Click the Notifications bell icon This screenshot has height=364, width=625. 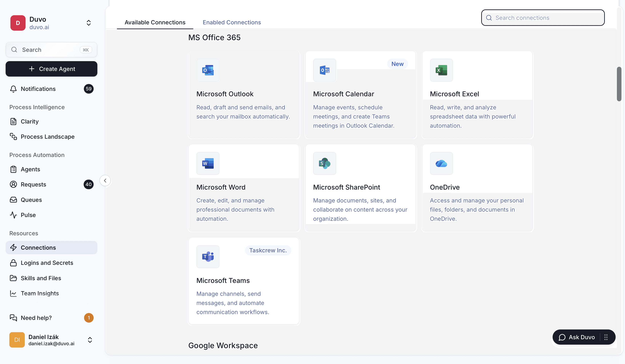(x=13, y=89)
